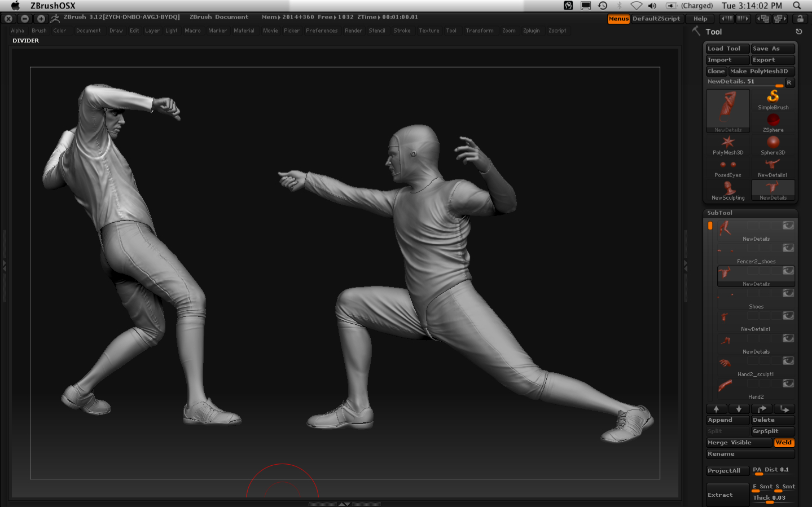Viewport: 812px width, 507px height.
Task: Expand the left tray divider handle
Action: (5, 265)
